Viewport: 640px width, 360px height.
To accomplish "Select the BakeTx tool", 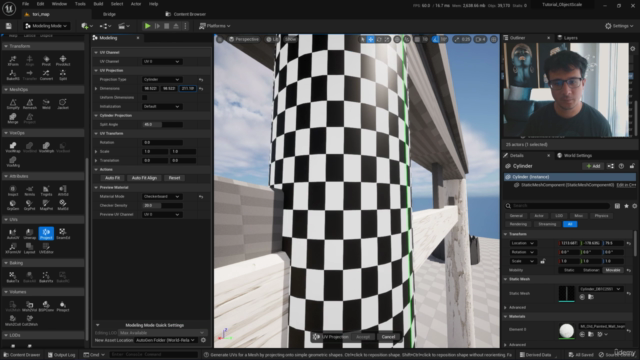I will 13,277.
